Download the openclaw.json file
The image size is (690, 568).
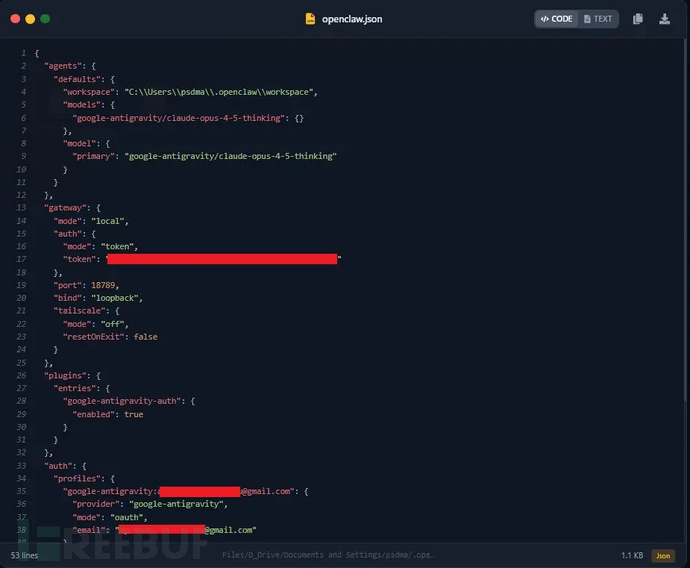(664, 19)
